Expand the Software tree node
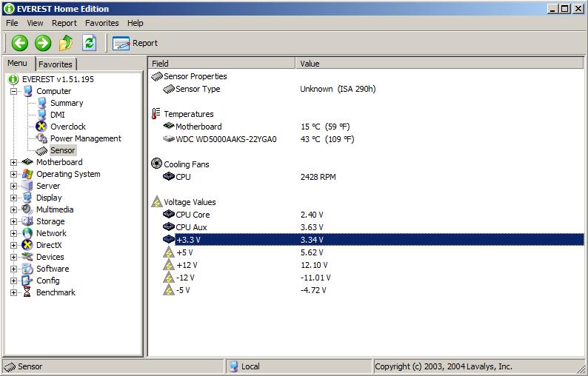 tap(13, 269)
